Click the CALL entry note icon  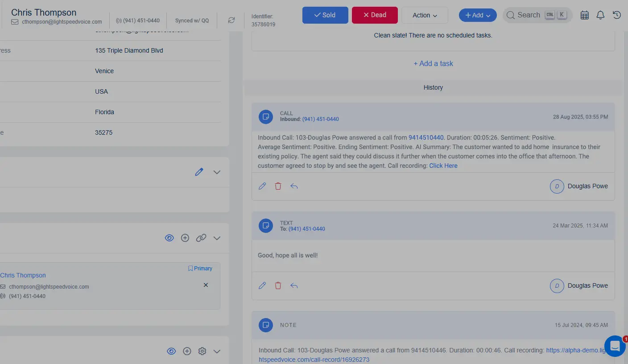[x=266, y=116]
